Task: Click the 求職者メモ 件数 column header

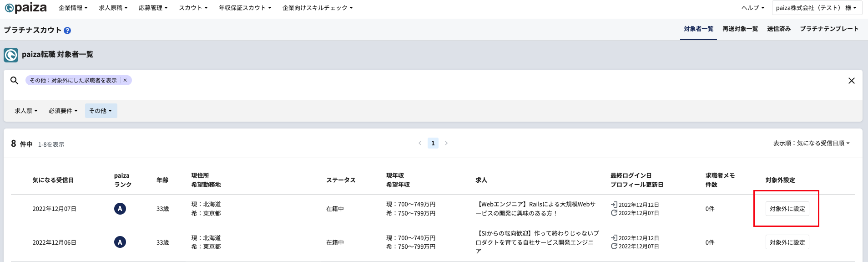Action: (x=720, y=180)
